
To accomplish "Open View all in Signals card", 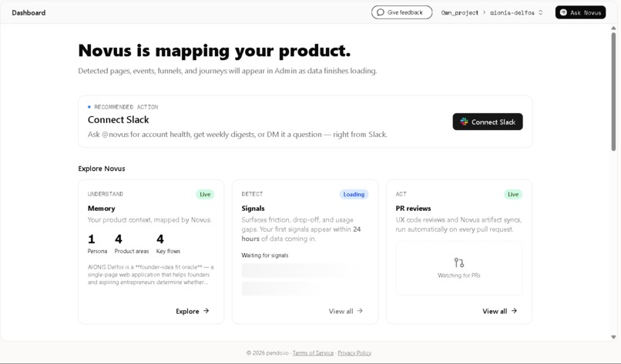I will click(345, 311).
